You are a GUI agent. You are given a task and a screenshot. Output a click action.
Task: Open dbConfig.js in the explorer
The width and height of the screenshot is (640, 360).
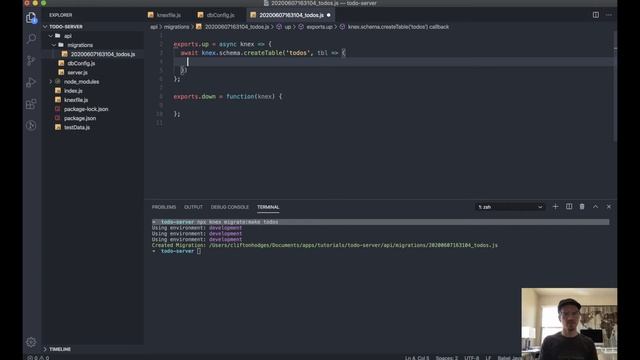81,63
